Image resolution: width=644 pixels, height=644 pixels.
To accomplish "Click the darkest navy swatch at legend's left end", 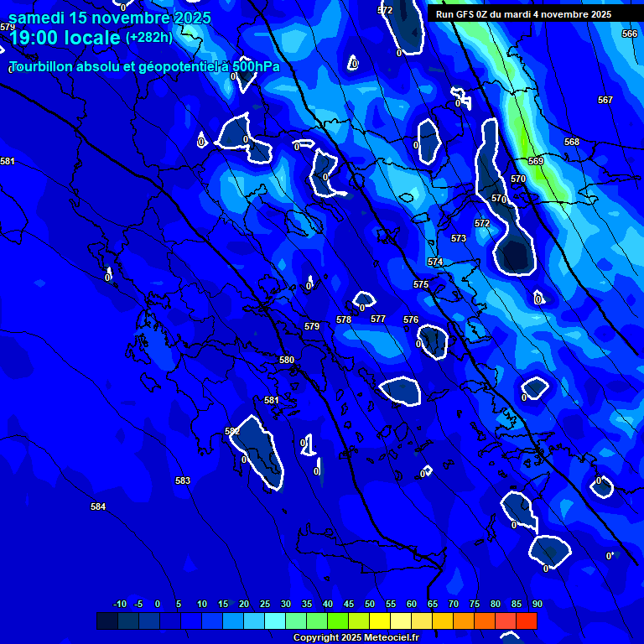I will pos(106,621).
